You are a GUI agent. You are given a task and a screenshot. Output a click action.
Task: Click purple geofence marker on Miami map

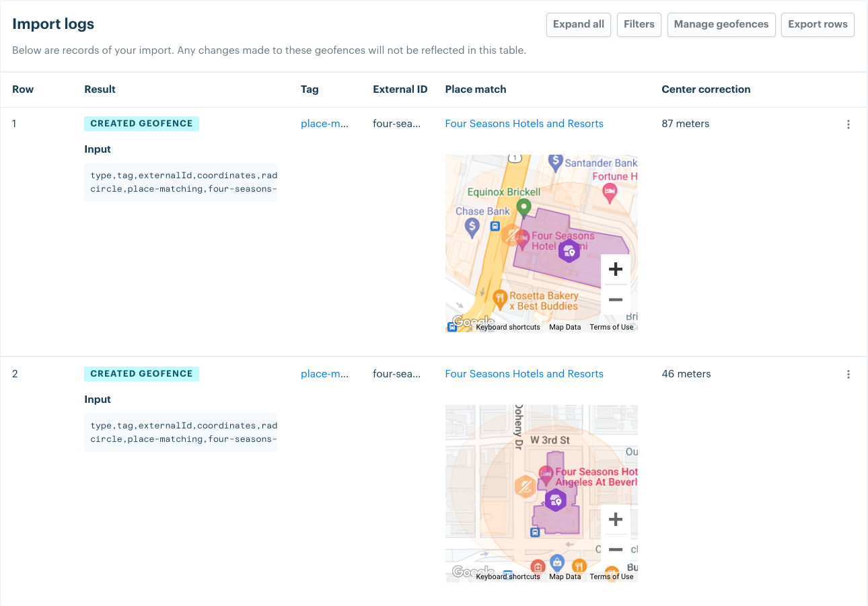tap(569, 251)
